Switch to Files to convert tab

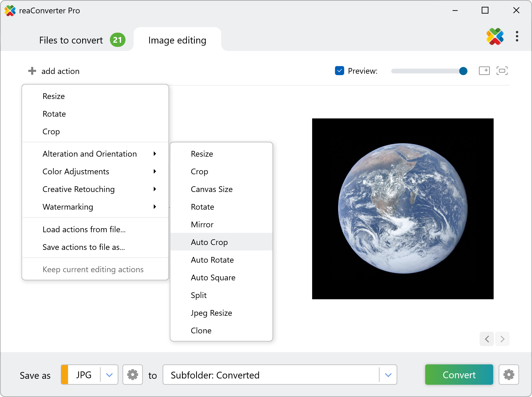tap(71, 40)
